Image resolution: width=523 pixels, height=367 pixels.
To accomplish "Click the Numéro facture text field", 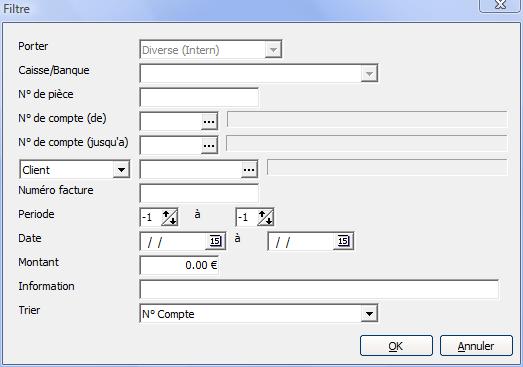I will click(199, 194).
